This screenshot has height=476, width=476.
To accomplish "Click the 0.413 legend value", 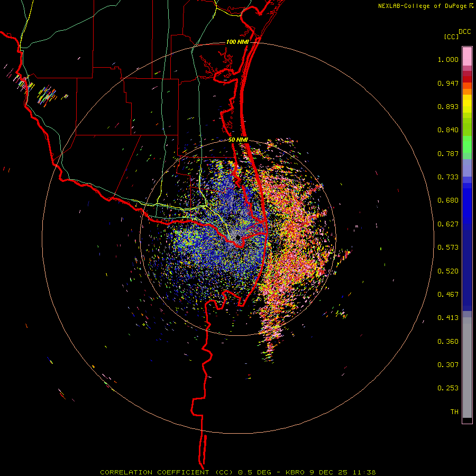I will pos(448,318).
